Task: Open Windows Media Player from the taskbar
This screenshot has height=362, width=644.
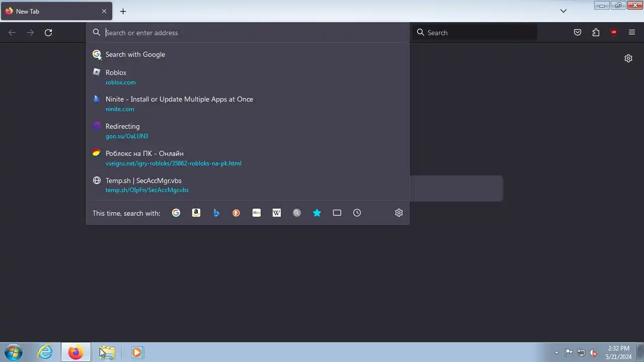Action: pos(137,352)
